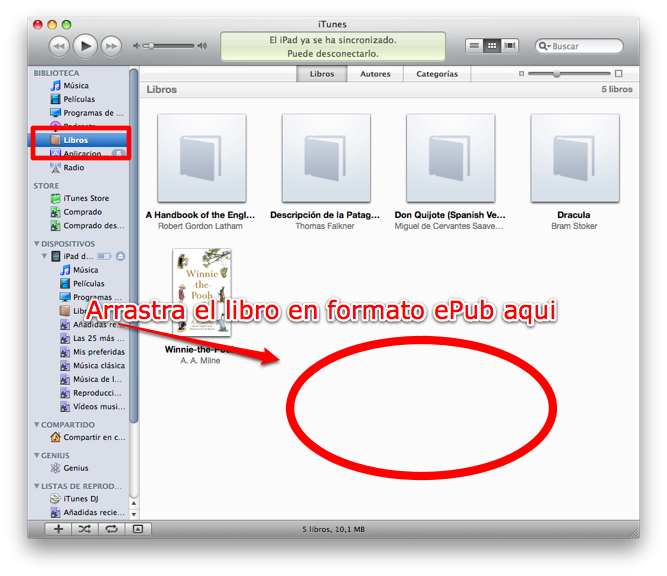The image size is (667, 576).
Task: Switch to list view
Action: [474, 46]
